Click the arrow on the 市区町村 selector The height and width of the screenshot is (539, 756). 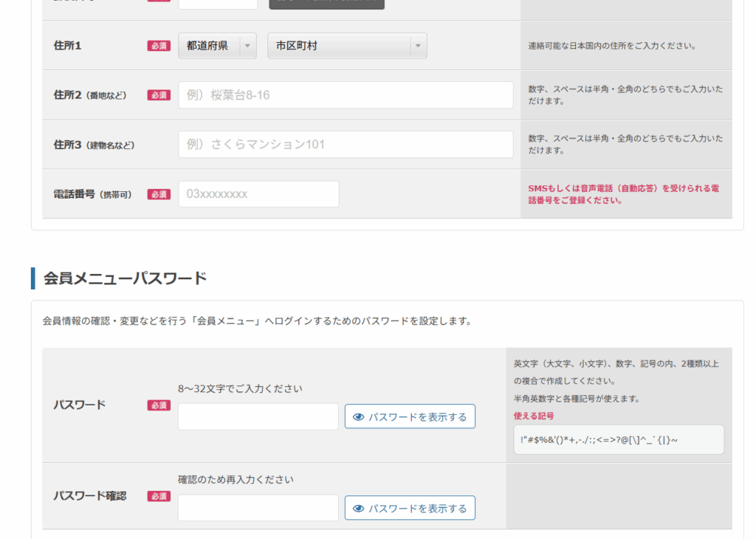click(419, 46)
